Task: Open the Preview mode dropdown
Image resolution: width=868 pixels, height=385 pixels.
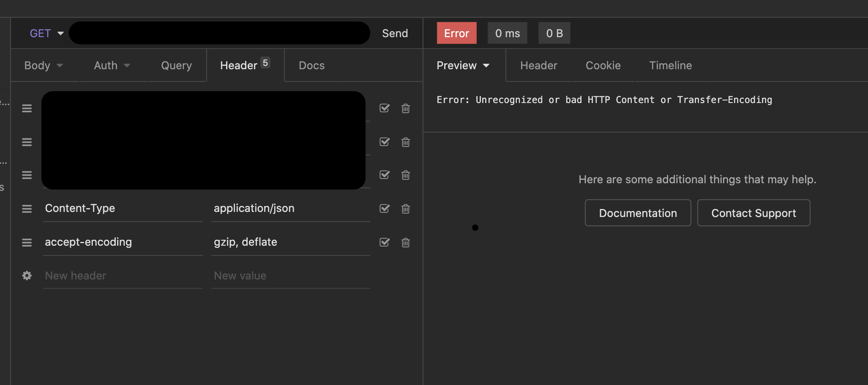Action: click(463, 65)
